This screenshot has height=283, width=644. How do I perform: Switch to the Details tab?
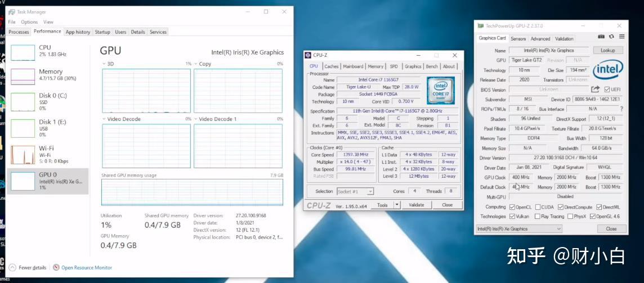pyautogui.click(x=138, y=32)
